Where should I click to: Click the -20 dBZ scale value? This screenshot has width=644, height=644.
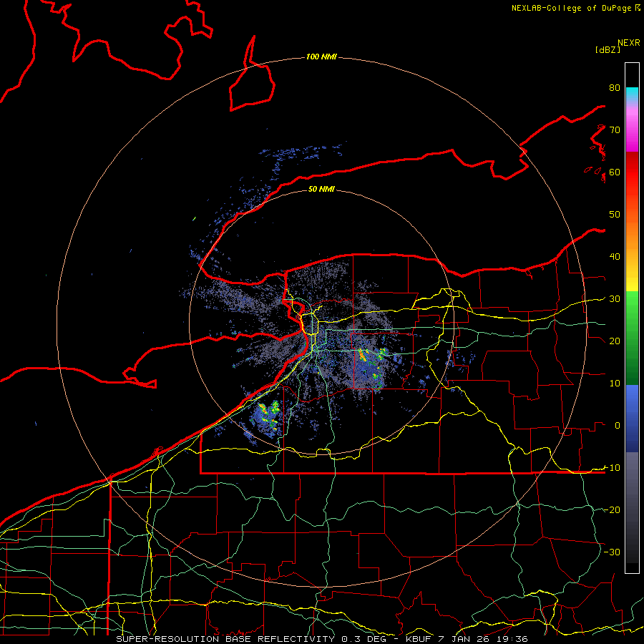(612, 509)
